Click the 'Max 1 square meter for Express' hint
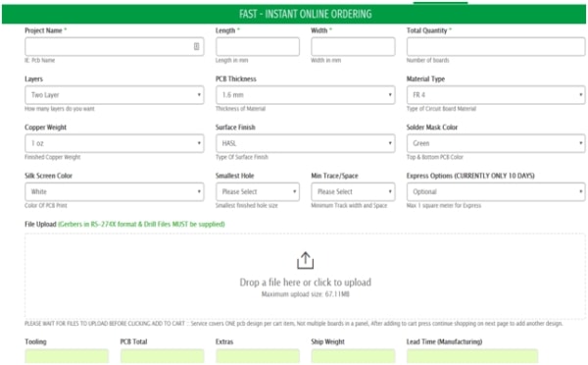The width and height of the screenshot is (588, 365). pyautogui.click(x=444, y=206)
